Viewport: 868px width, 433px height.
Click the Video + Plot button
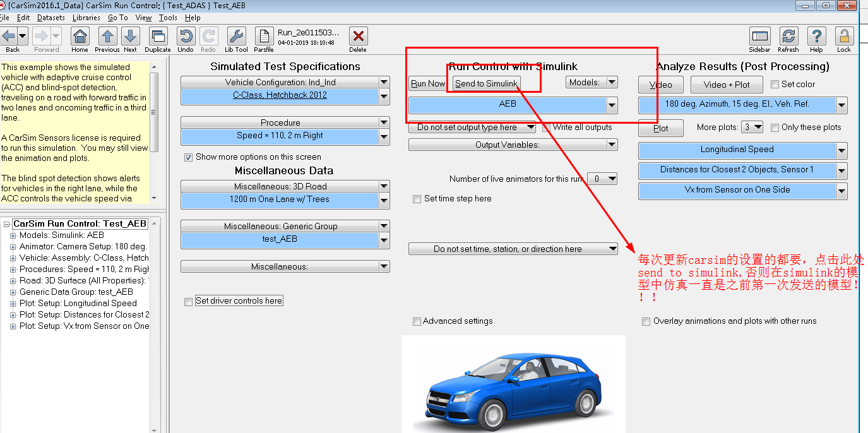pos(727,85)
